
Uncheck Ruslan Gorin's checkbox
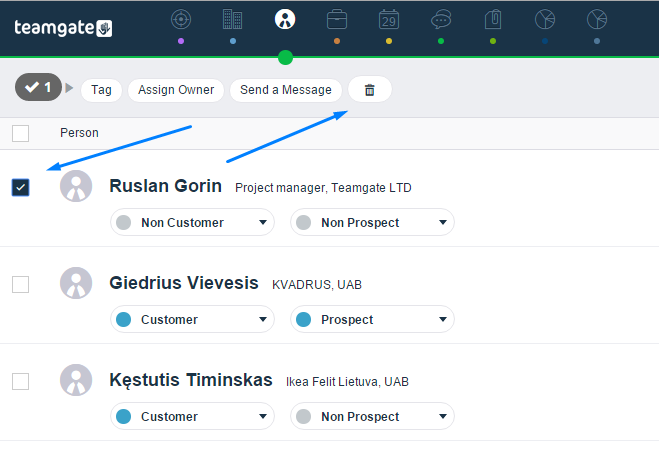coord(21,188)
